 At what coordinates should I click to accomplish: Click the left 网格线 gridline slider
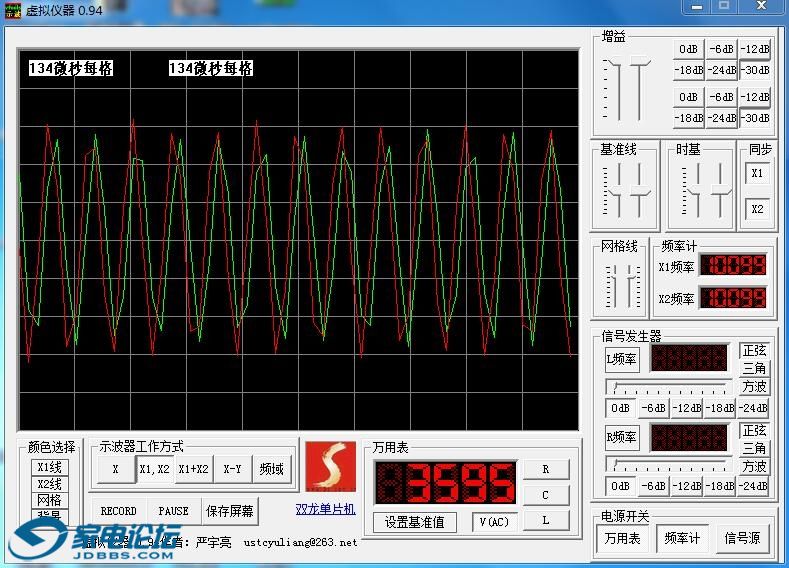point(615,286)
